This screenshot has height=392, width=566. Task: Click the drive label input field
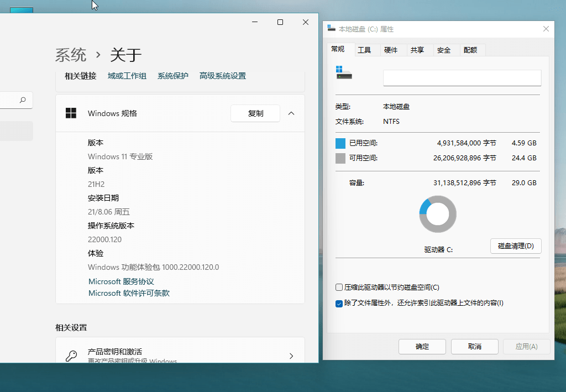462,78
